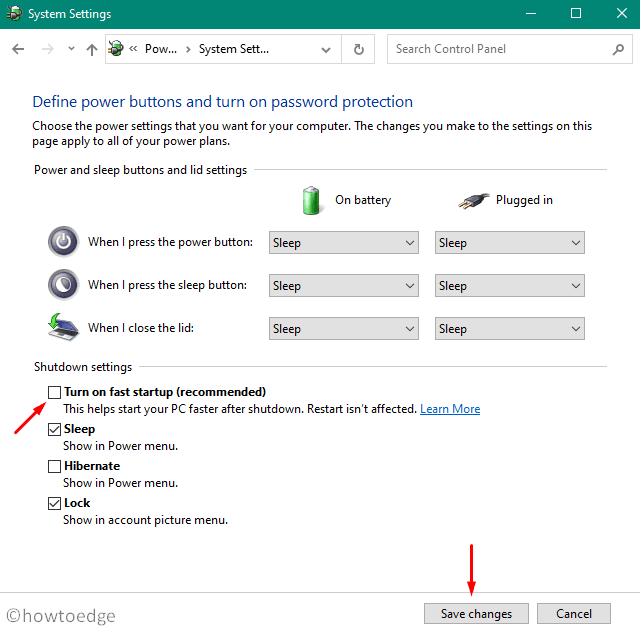Click the Forward navigation arrow
The height and width of the screenshot is (632, 640).
[x=48, y=49]
